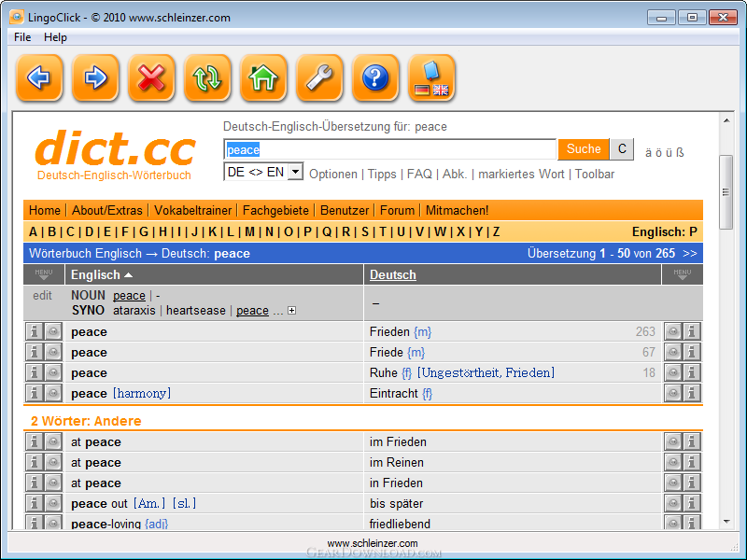Open the Mitmachen! section
The image size is (747, 560).
click(457, 210)
